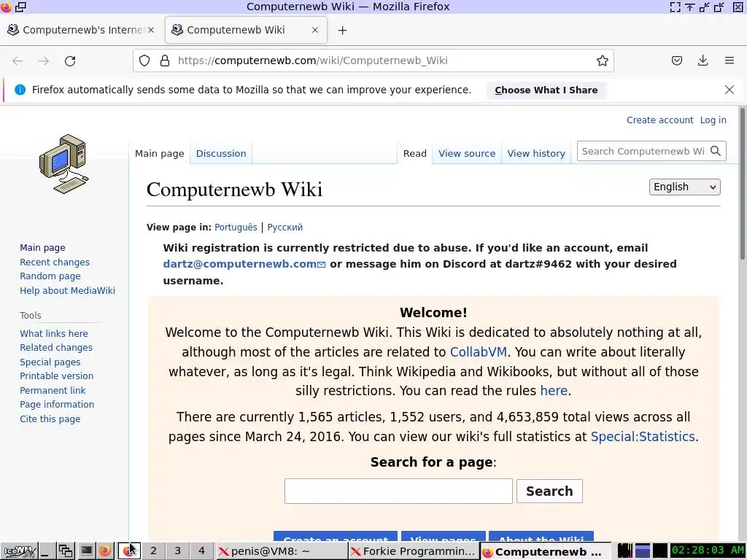Dismiss the Firefox data sharing notification
Image resolution: width=747 pixels, height=560 pixels.
click(x=729, y=90)
